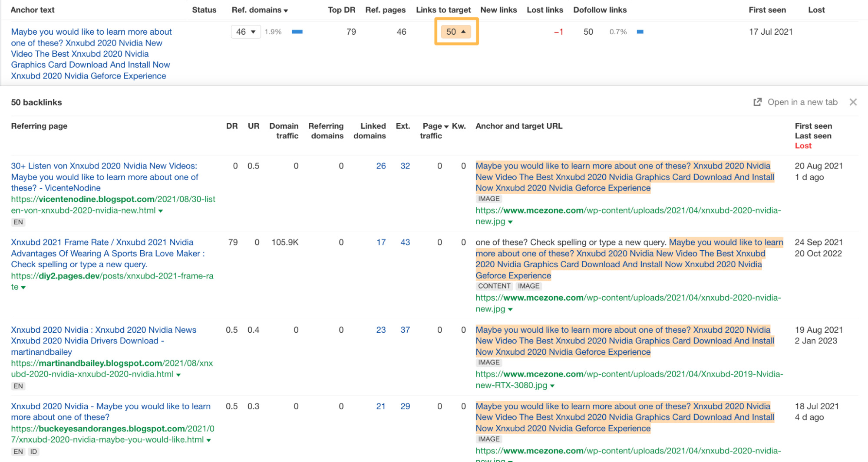This screenshot has width=868, height=462.
Task: Click the ID badge under buckeyesandoranges link
Action: (33, 452)
